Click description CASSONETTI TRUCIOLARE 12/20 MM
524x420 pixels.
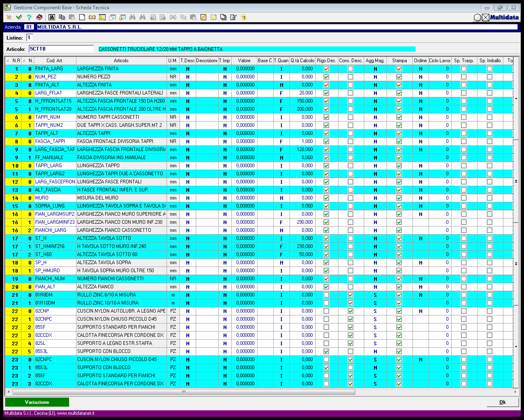(257, 49)
